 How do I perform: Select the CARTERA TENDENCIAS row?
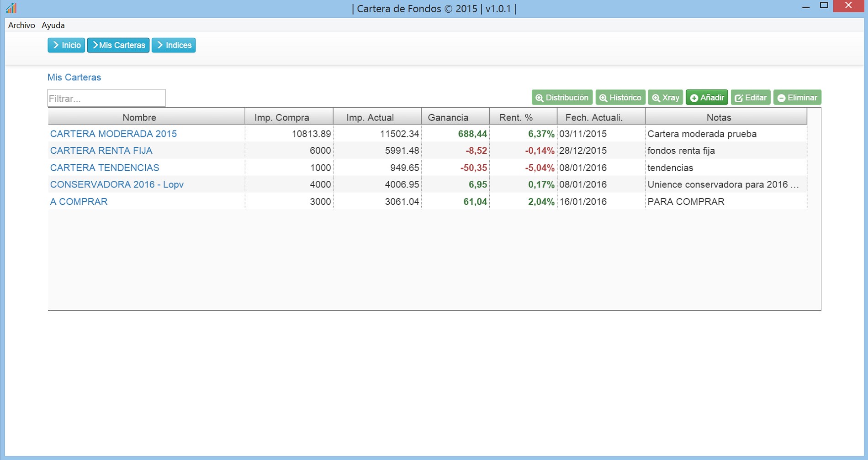tap(104, 167)
